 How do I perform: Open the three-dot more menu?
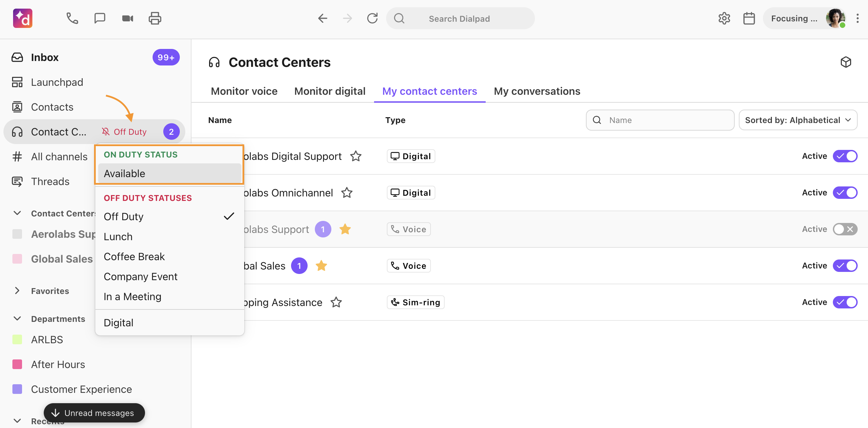[x=858, y=18]
